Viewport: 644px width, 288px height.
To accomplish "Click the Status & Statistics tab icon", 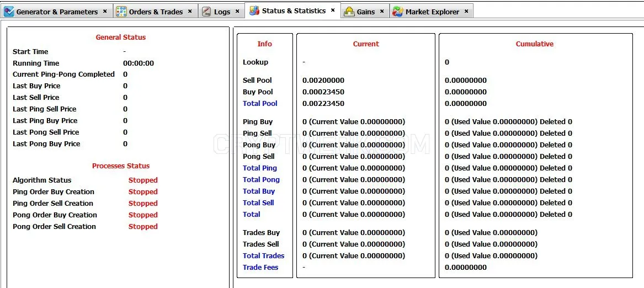I will coord(254,10).
